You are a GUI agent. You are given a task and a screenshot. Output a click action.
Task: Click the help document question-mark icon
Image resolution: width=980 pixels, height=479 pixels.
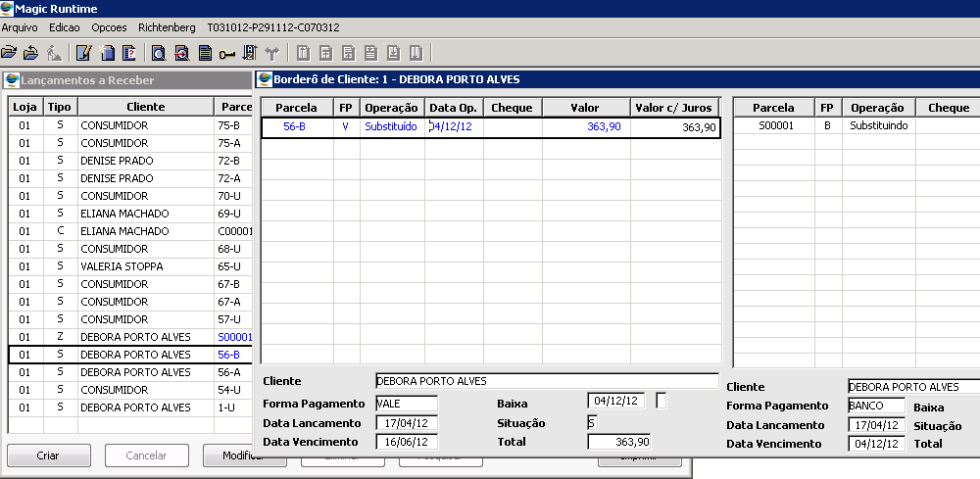click(129, 52)
